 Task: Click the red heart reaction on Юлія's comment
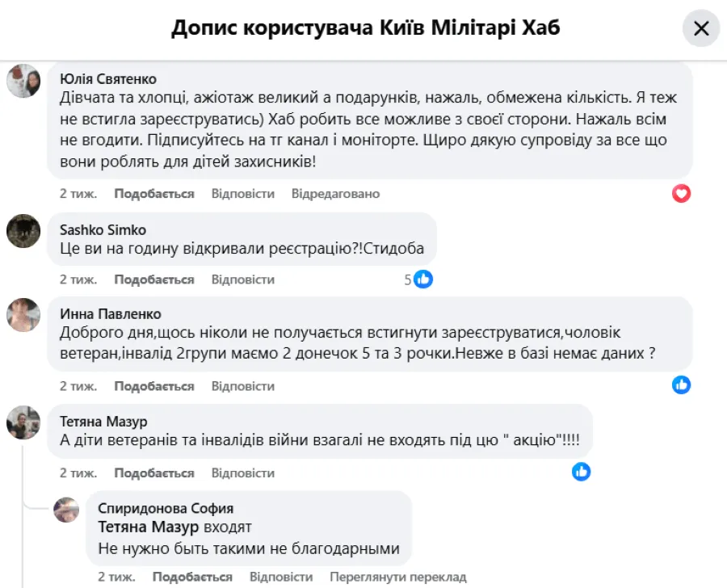pos(681,193)
